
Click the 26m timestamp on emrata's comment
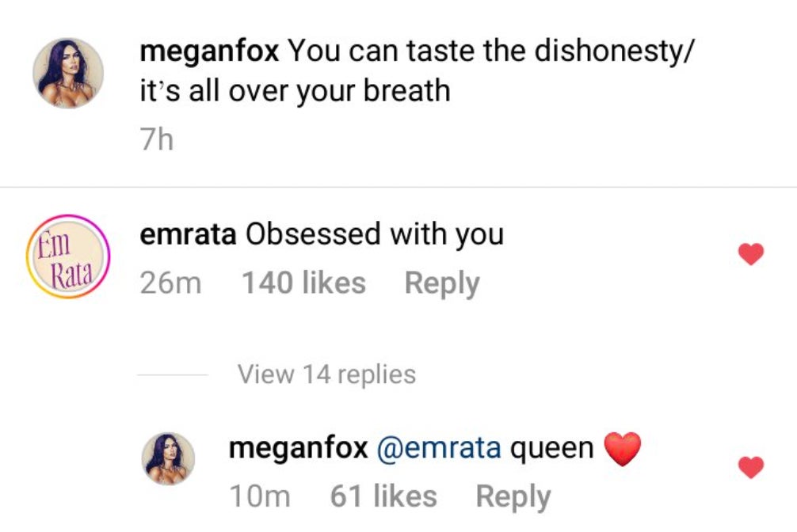(x=170, y=283)
